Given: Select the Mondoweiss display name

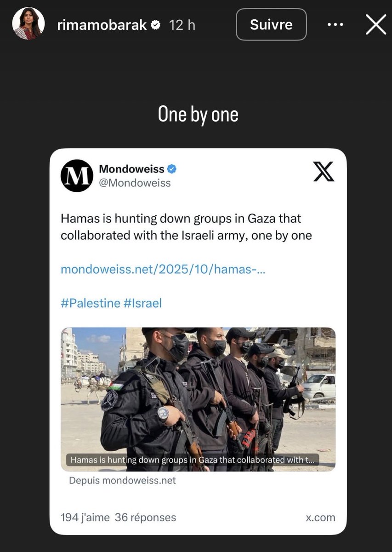Looking at the screenshot, I should coord(131,169).
